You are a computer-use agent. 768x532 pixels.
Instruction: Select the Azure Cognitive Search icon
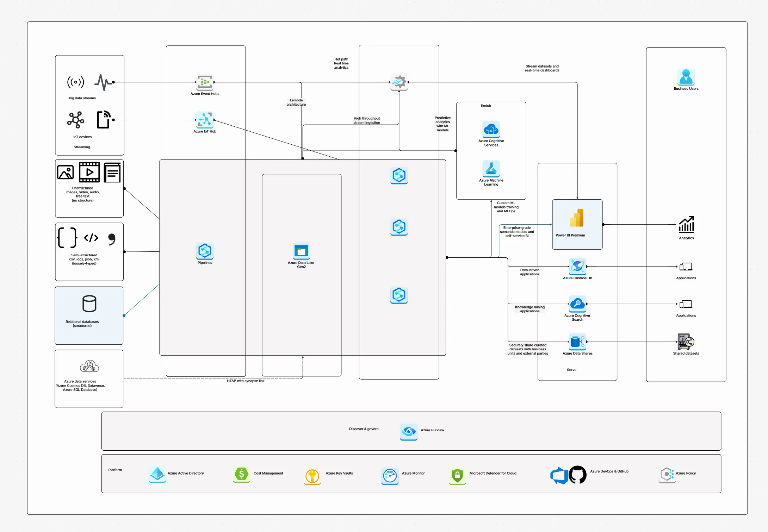pos(577,304)
